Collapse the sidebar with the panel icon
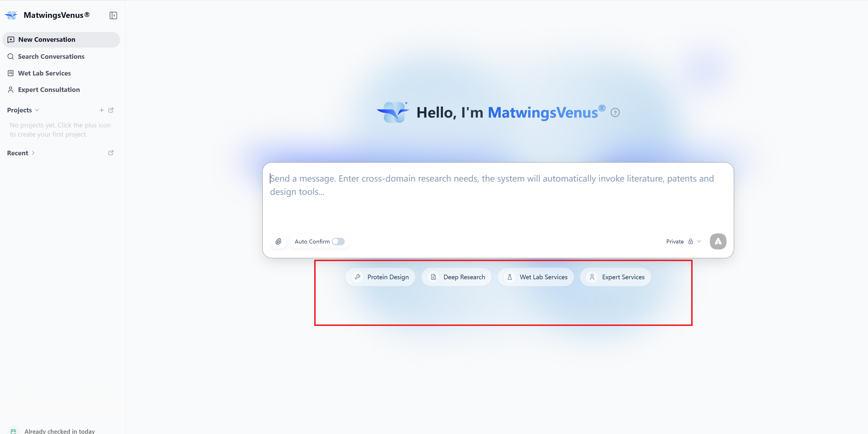This screenshot has height=434, width=868. click(113, 16)
